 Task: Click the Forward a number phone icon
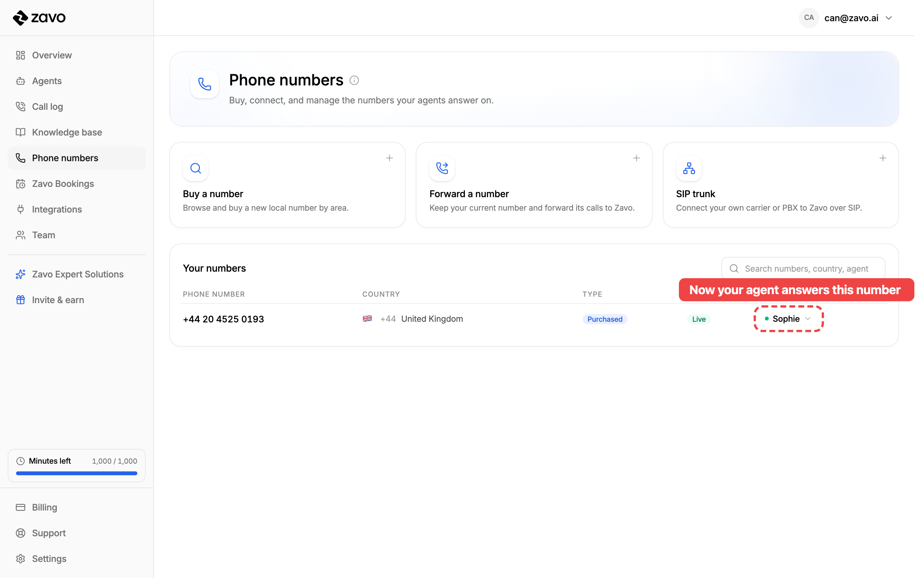tap(442, 168)
